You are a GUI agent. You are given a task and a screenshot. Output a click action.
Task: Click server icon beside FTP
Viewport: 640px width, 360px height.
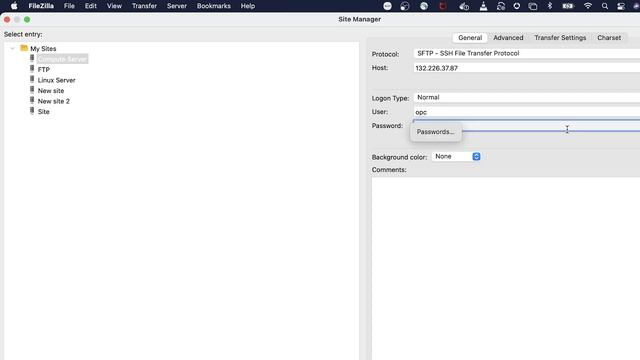coord(32,69)
